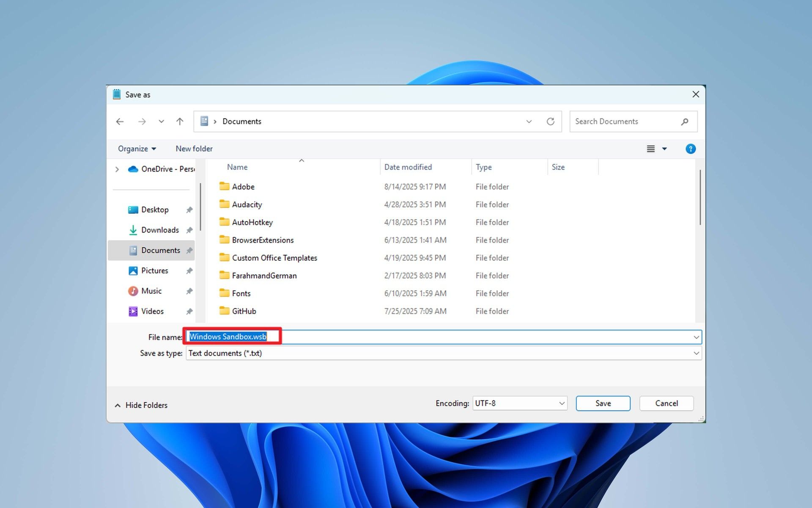Screen dimensions: 812x508
Task: Open the Organize menu
Action: pos(137,149)
